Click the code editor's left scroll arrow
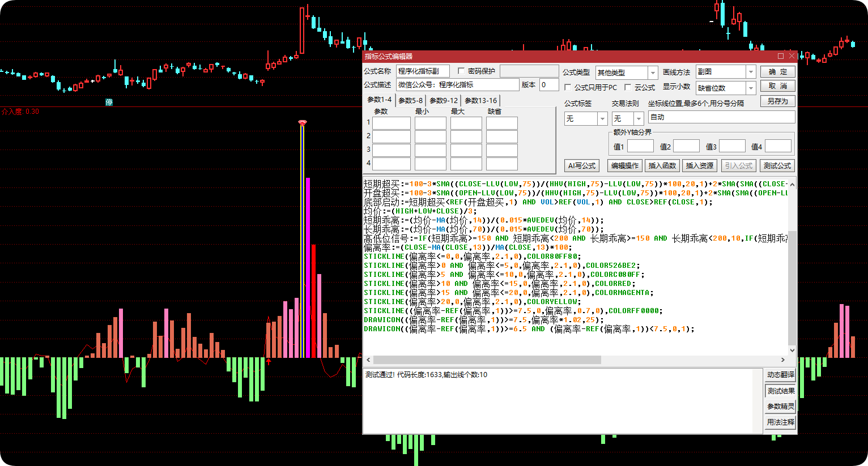868x466 pixels. [368, 360]
